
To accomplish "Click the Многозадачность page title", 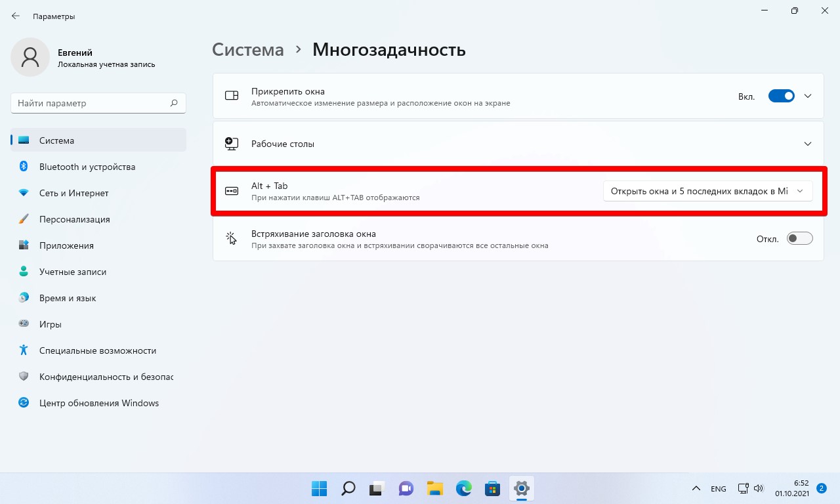I will 389,50.
